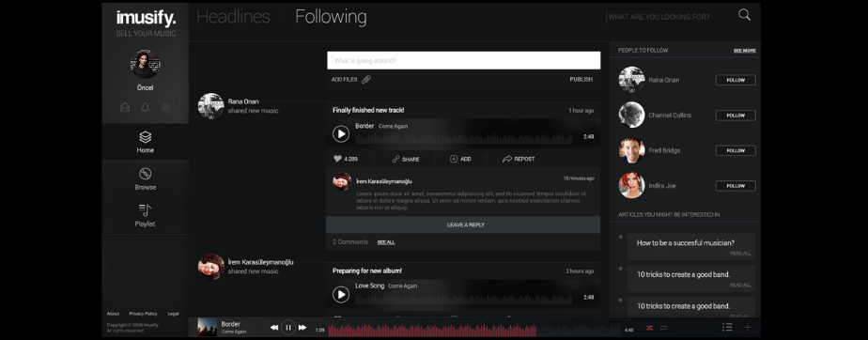Toggle shuffle in the bottom player
This screenshot has width=868, height=340.
649,329
